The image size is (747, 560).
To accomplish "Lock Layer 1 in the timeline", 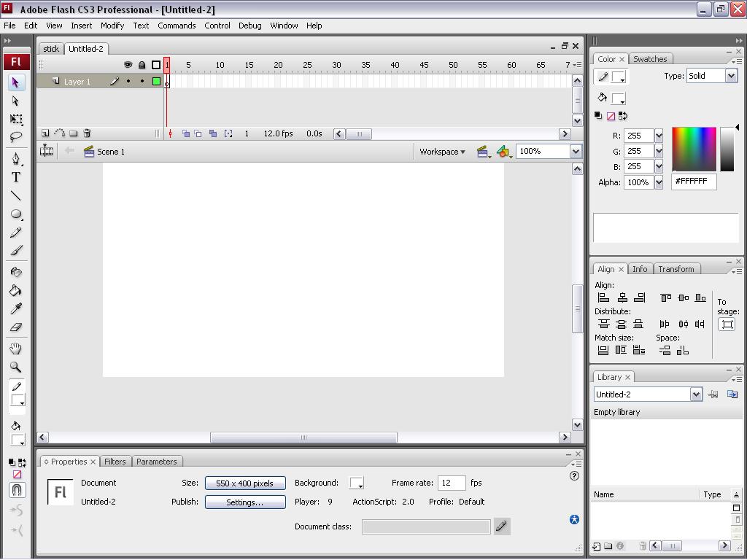I will 141,81.
